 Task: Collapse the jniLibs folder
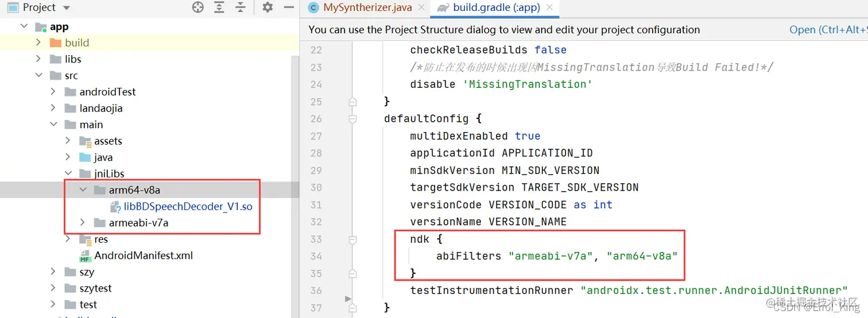68,173
